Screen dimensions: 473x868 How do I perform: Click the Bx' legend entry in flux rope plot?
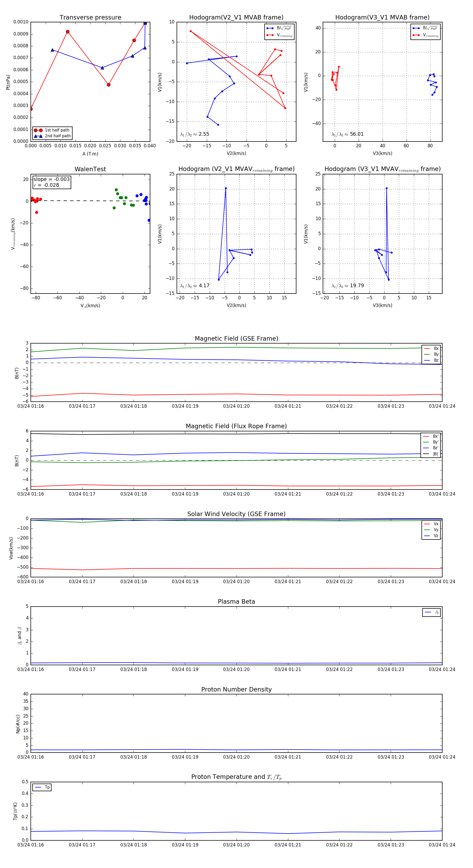pyautogui.click(x=431, y=436)
